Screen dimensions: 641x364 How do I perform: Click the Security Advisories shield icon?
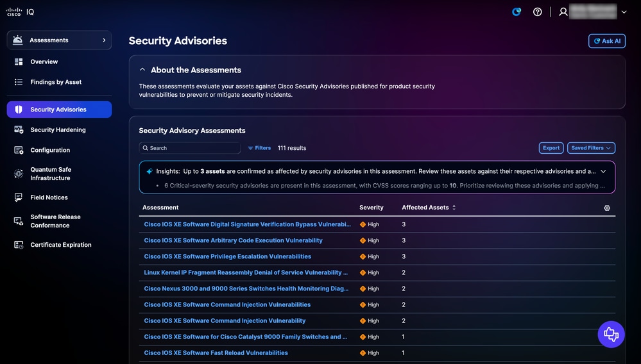(x=19, y=110)
